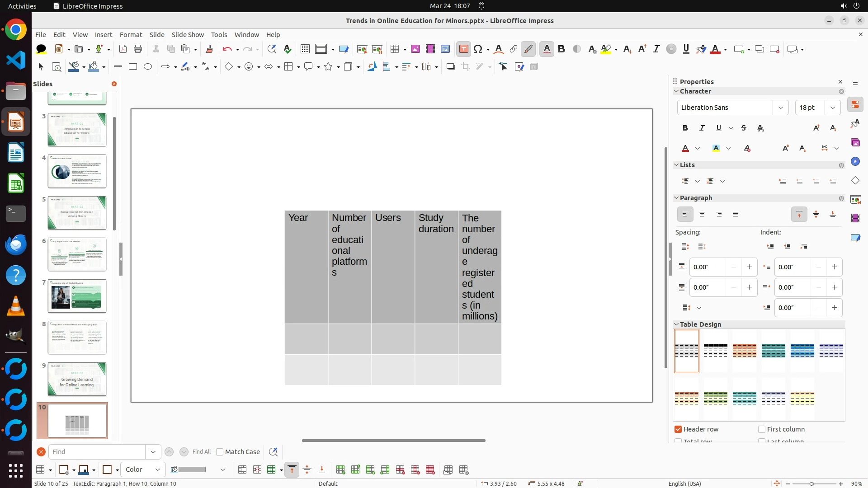This screenshot has width=868, height=488.
Task: Click the Export as PDF icon
Action: 123,49
